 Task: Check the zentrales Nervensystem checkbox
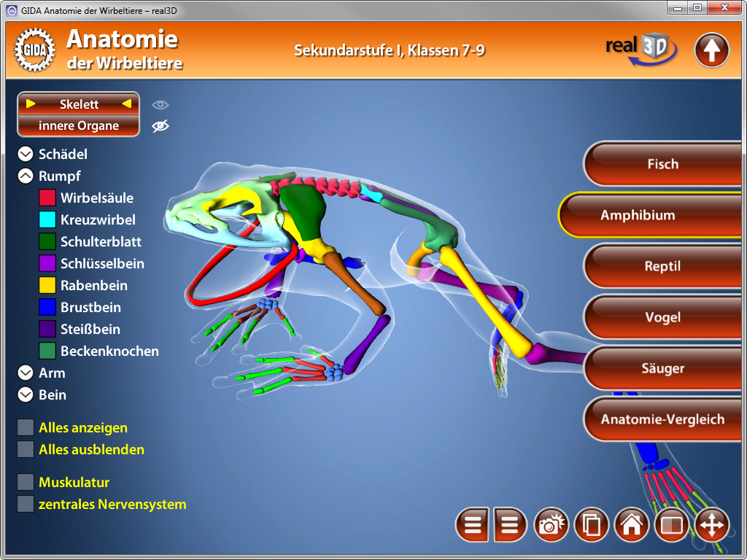[x=26, y=505]
